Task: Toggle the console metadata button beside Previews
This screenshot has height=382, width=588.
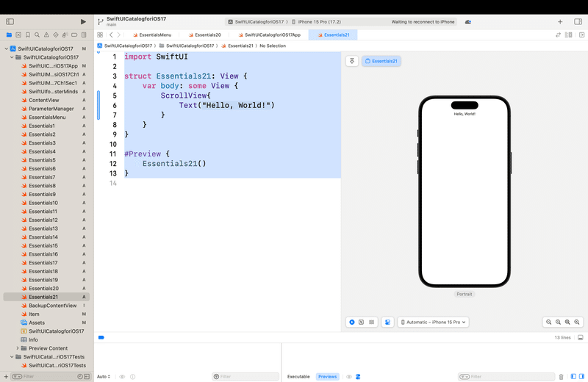Action: [358, 377]
